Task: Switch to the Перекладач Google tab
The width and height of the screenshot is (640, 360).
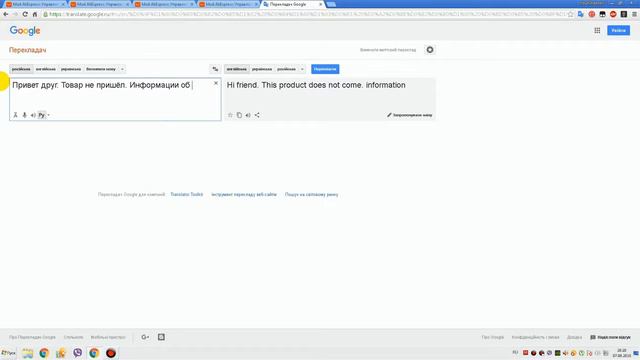Action: point(291,4)
